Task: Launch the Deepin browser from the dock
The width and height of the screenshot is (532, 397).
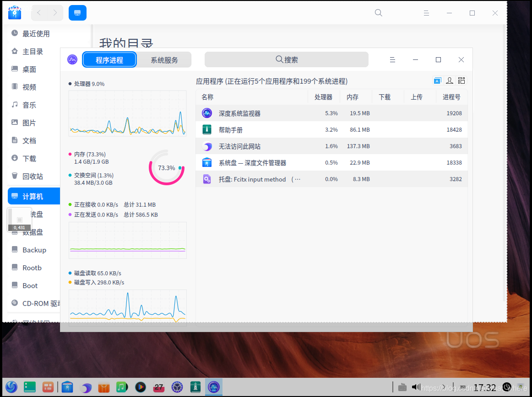Action: pos(86,387)
